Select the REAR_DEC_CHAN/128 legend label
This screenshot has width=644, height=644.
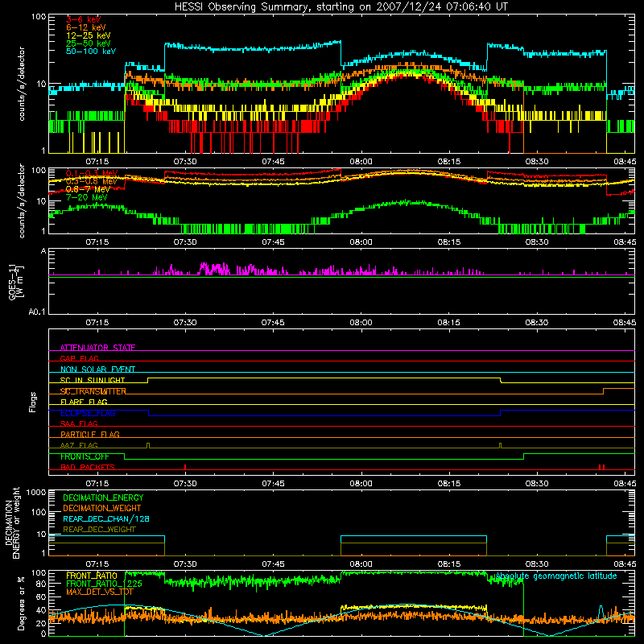pyautogui.click(x=106, y=519)
